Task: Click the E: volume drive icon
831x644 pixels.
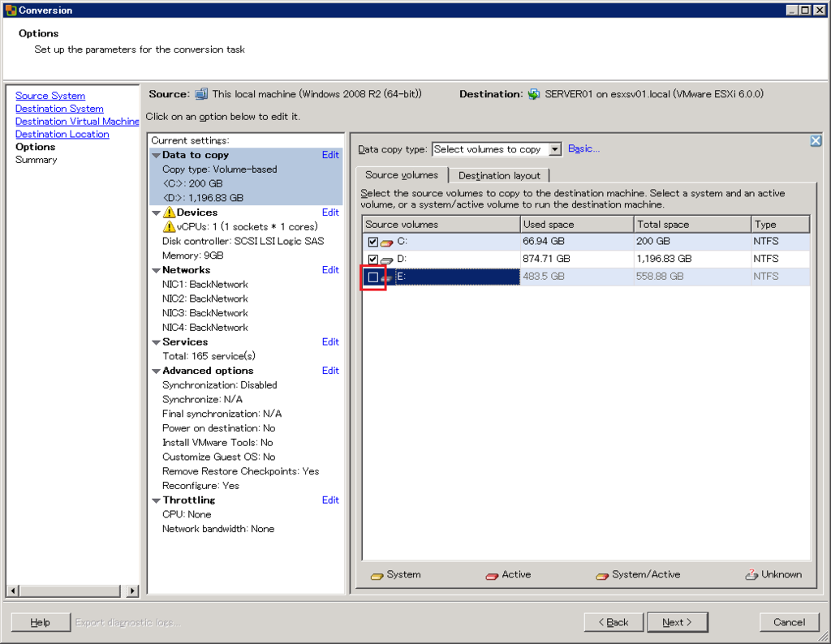Action: coord(387,277)
